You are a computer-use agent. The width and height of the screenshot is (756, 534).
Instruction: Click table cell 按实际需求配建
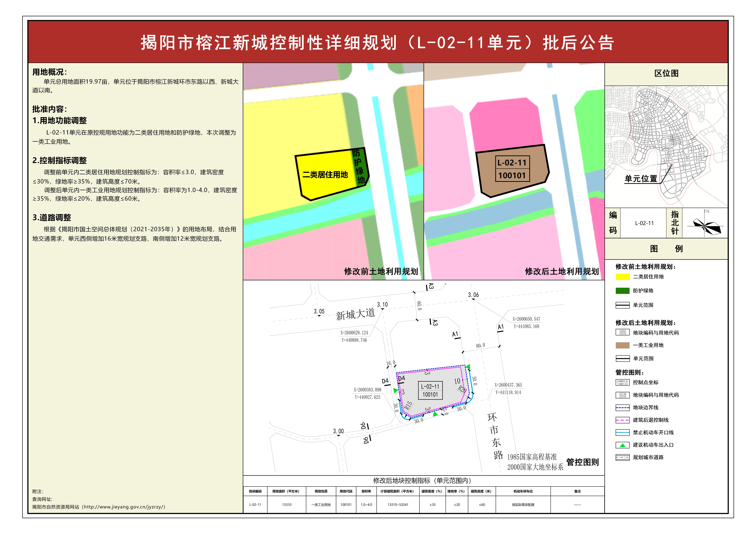(523, 505)
